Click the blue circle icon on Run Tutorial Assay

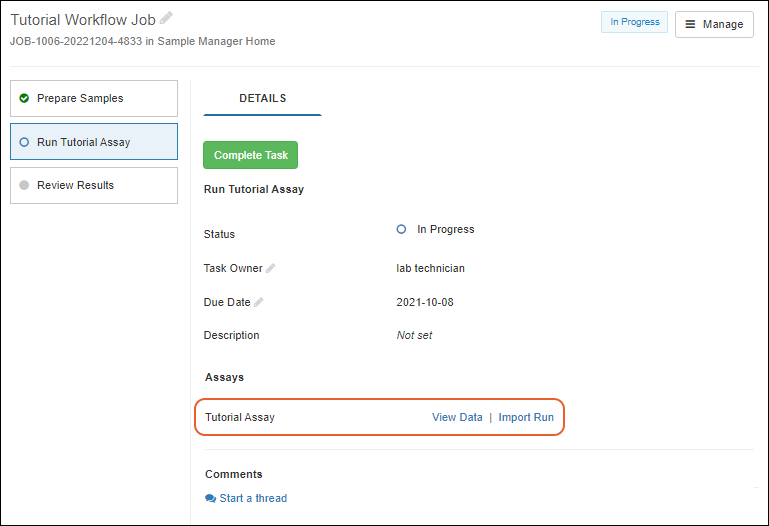coord(24,142)
